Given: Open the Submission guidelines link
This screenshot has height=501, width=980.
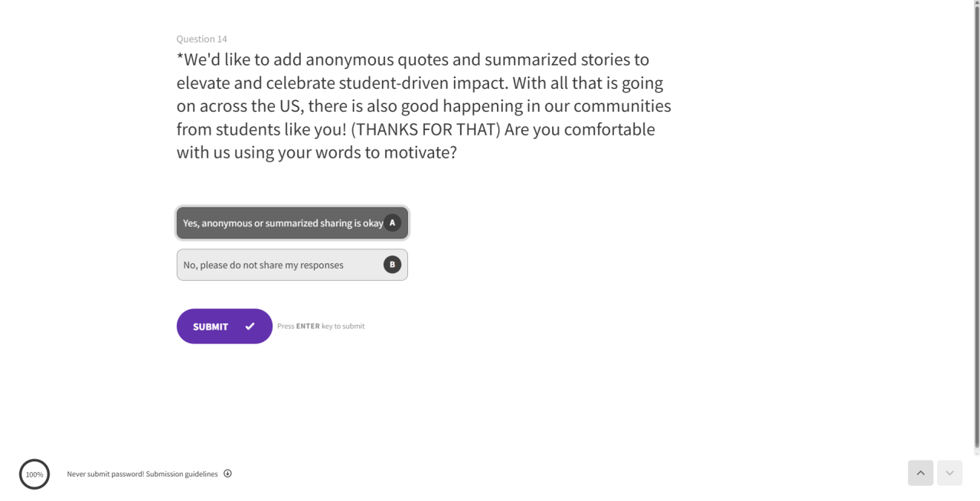Looking at the screenshot, I should [x=181, y=474].
